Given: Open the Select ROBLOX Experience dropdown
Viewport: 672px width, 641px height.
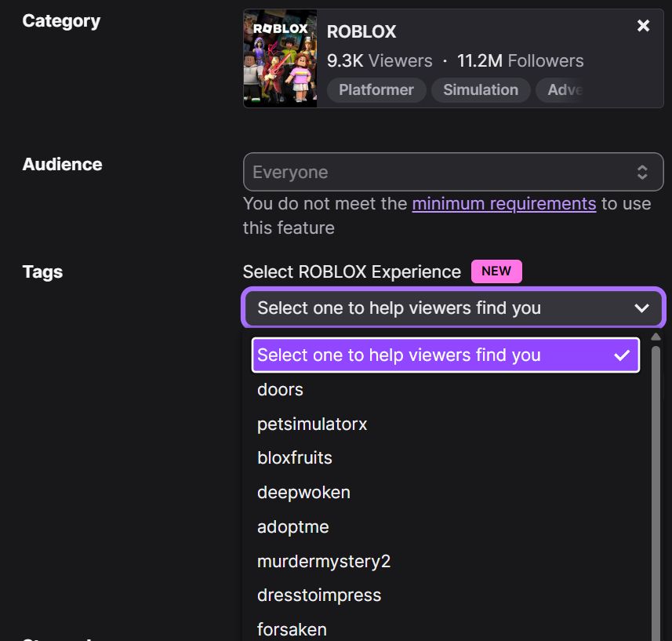Looking at the screenshot, I should (453, 308).
